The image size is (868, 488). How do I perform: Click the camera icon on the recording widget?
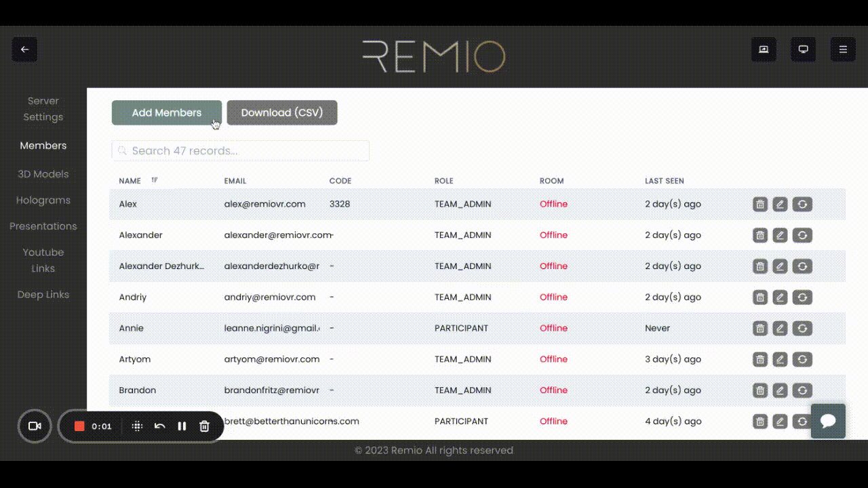point(34,426)
